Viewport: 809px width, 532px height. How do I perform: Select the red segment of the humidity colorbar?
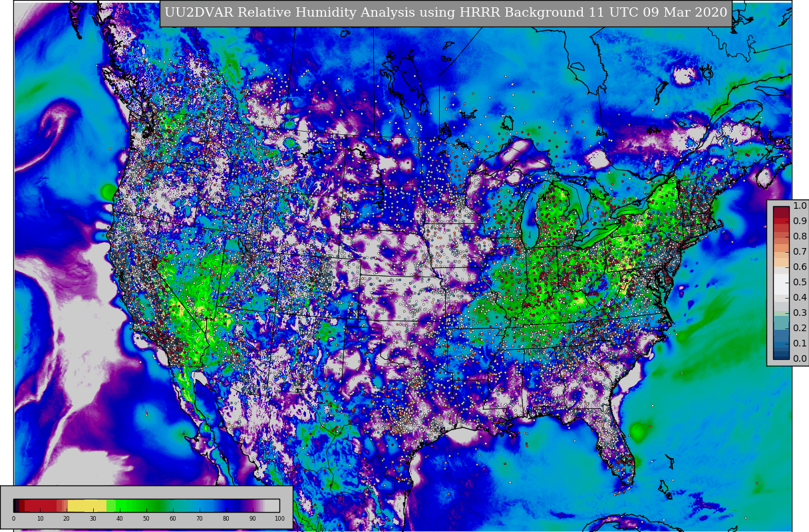(41, 505)
